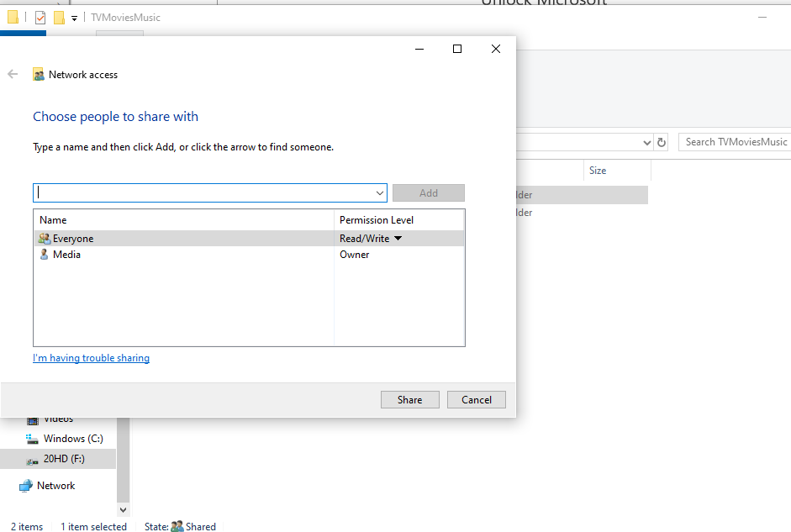
Task: Open the Quick Access Toolbar customize arrow
Action: tap(74, 18)
